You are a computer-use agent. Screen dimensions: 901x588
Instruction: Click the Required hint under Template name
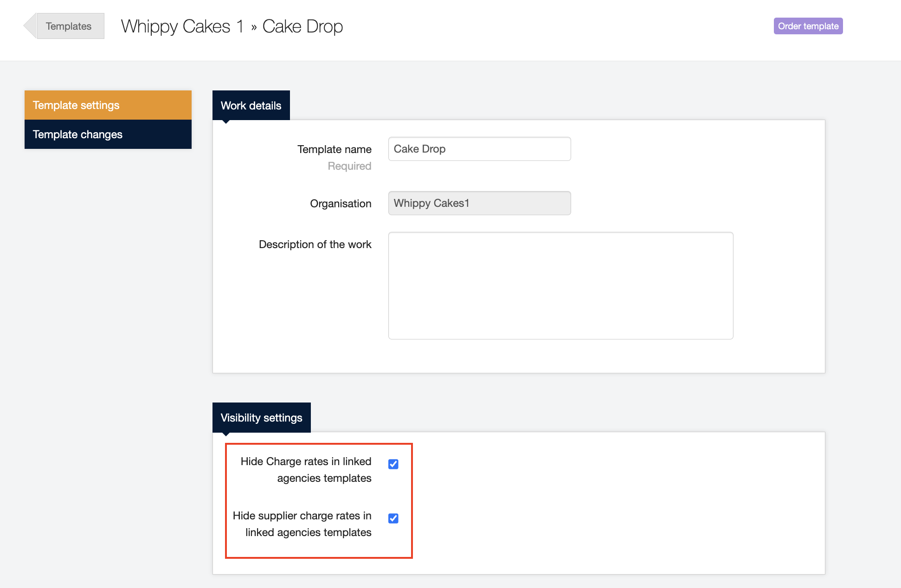349,166
